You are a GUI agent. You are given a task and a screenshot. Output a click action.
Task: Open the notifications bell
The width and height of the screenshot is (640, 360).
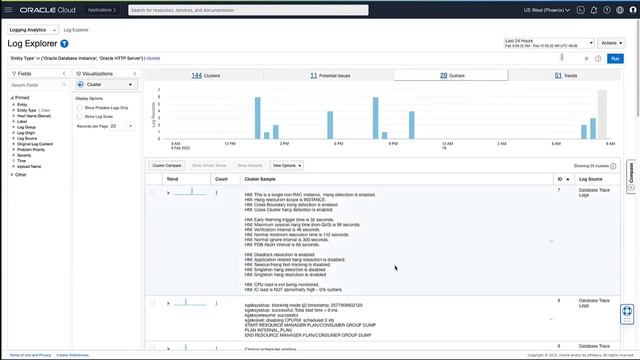(593, 10)
